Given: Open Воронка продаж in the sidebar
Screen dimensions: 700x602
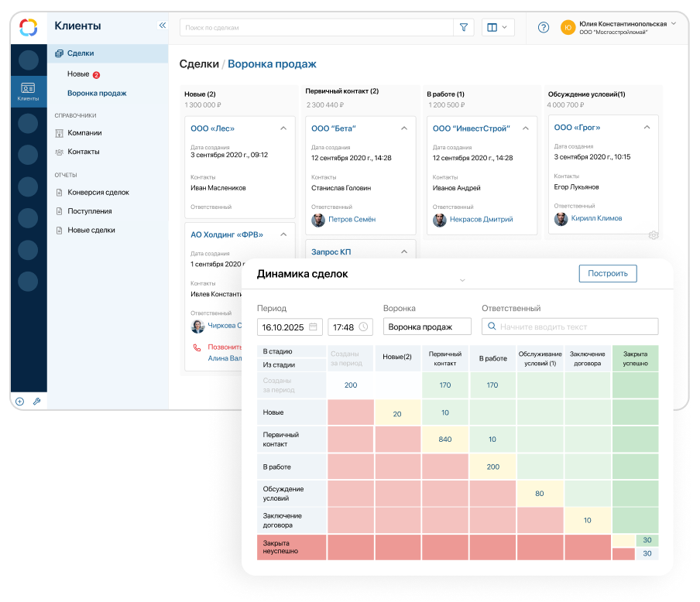Looking at the screenshot, I should (97, 93).
